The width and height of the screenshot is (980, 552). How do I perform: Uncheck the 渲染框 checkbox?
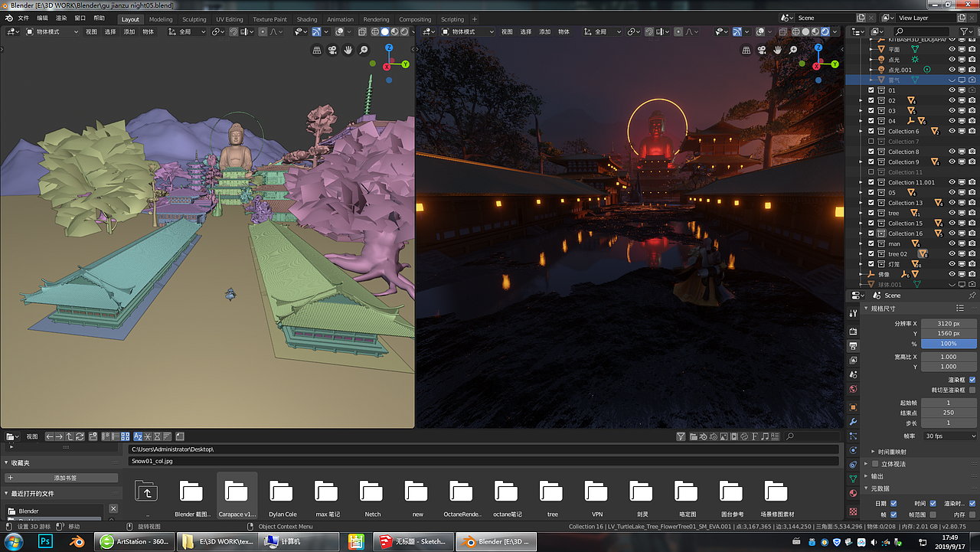972,380
